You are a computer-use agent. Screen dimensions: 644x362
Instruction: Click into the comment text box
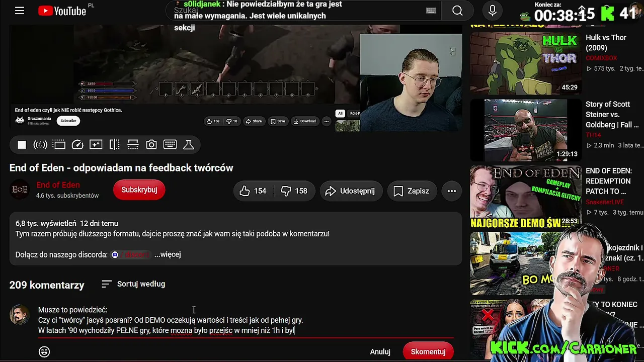246,320
